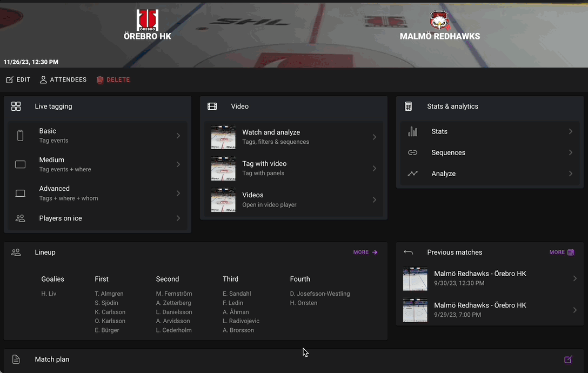Click the Basic tagging phone icon

tap(21, 136)
